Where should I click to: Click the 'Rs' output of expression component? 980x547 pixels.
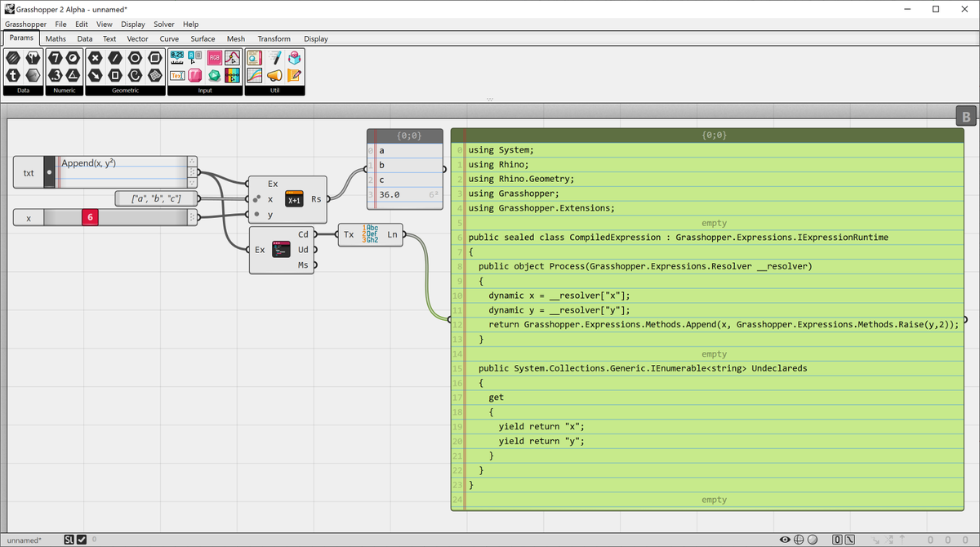click(x=316, y=198)
